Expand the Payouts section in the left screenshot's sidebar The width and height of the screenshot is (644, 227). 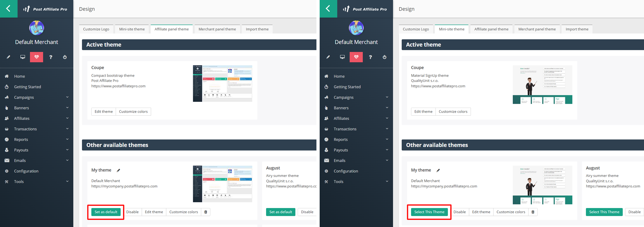click(67, 150)
